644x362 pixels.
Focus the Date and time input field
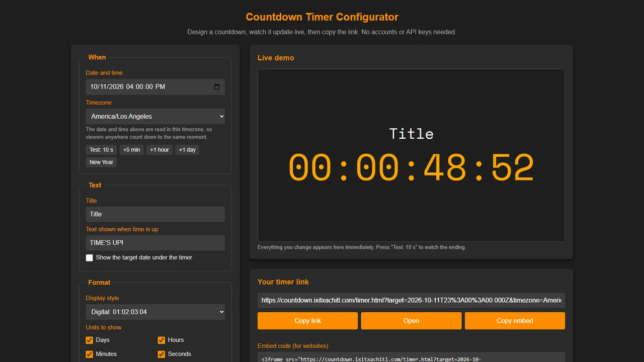155,87
